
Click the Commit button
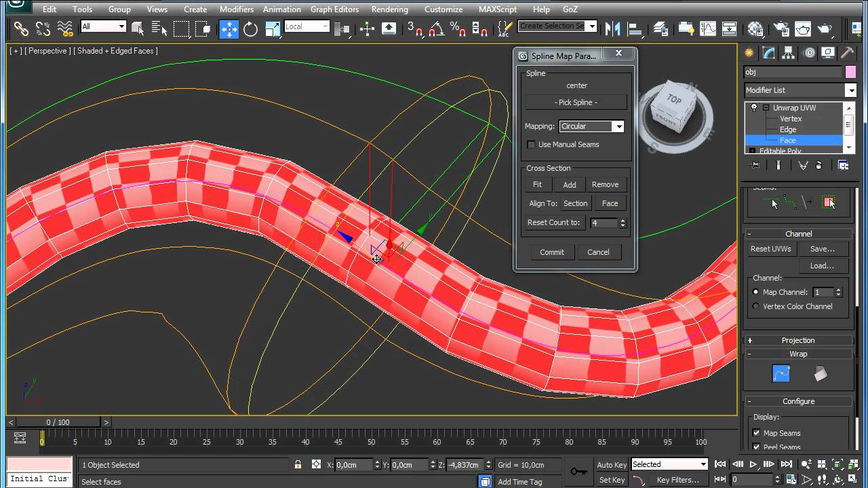(x=552, y=252)
